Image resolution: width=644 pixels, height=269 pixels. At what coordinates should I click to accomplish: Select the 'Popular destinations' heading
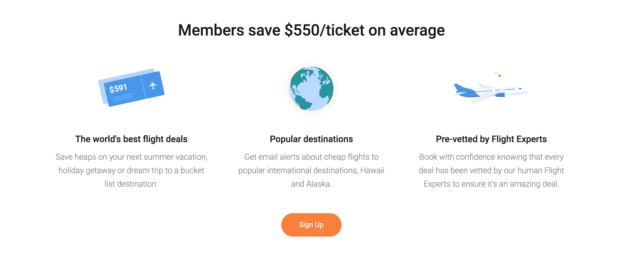(x=311, y=139)
